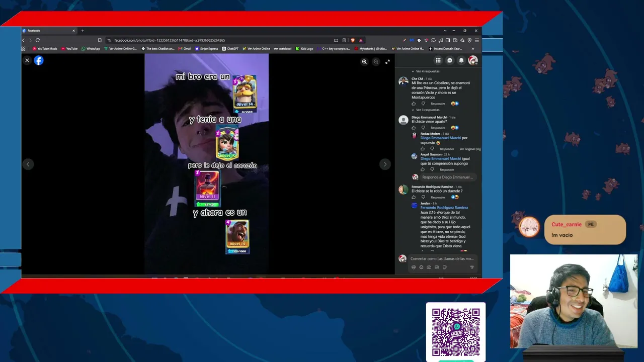This screenshot has width=644, height=362.
Task: Go to the next photo
Action: 385,164
